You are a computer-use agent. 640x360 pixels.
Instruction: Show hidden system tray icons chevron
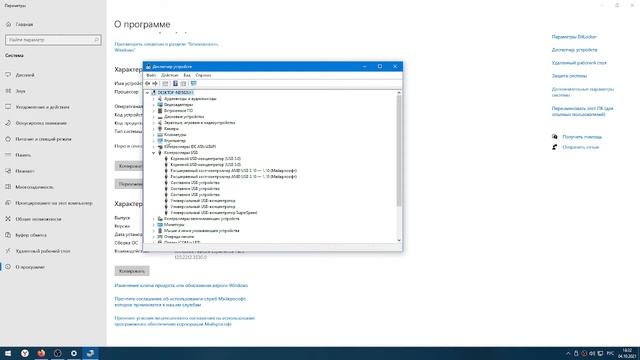(x=568, y=353)
